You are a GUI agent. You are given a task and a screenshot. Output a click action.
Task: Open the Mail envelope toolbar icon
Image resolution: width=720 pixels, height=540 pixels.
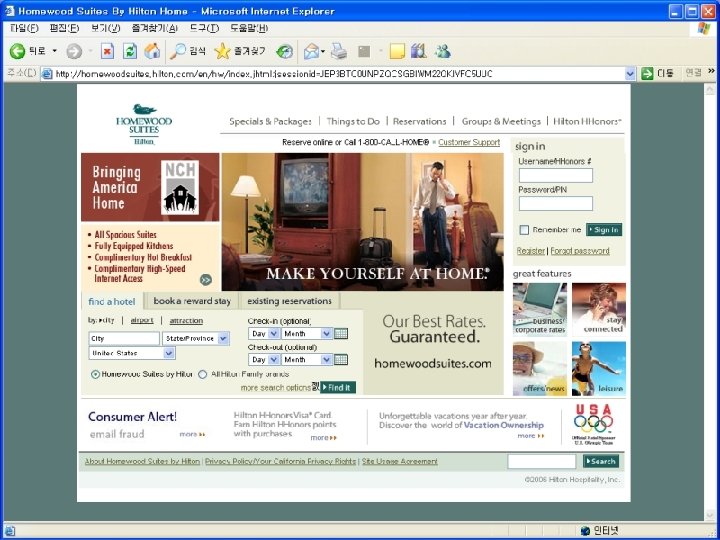click(311, 51)
